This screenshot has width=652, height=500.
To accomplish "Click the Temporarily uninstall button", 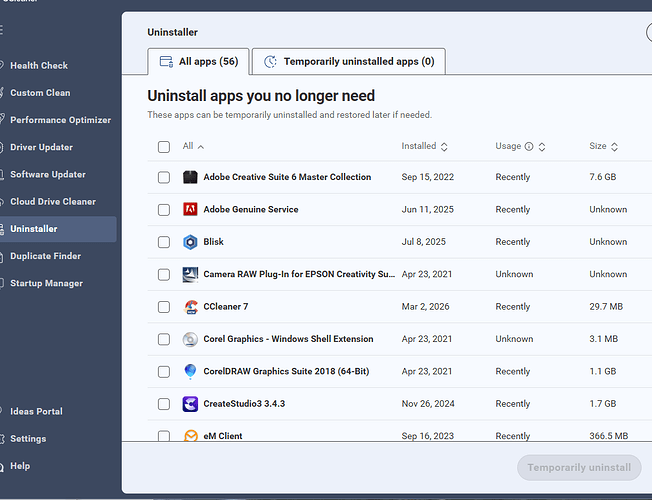I will point(579,468).
